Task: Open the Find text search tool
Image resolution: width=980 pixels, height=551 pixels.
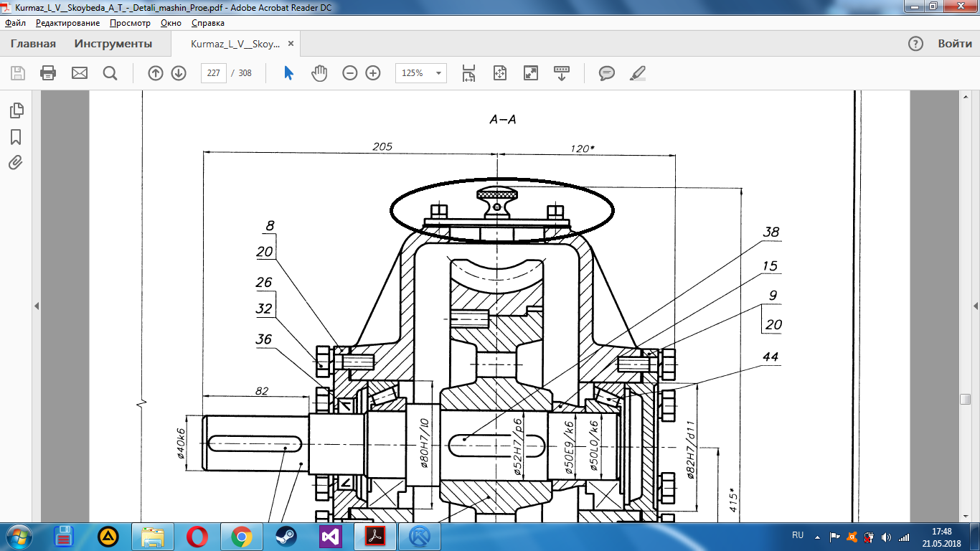Action: pyautogui.click(x=110, y=73)
